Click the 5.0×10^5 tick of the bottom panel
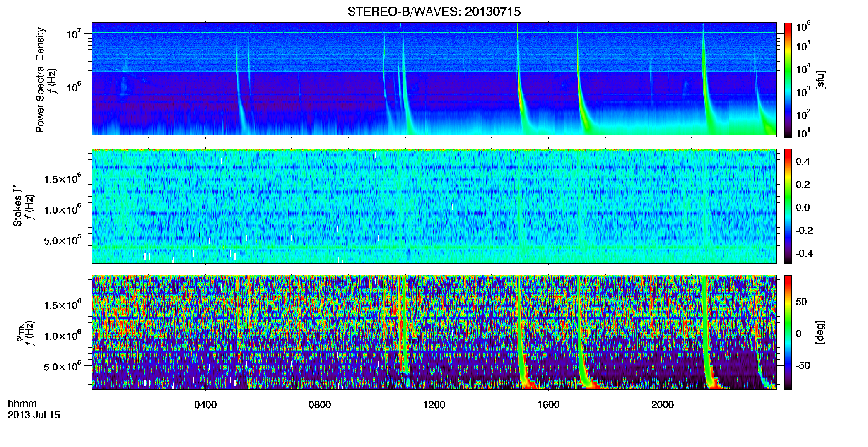This screenshot has height=447, width=868. click(x=63, y=367)
